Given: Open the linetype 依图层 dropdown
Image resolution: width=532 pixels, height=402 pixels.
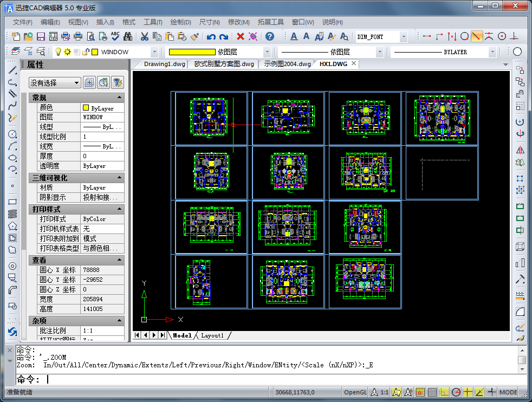Looking at the screenshot, I should pyautogui.click(x=380, y=52).
